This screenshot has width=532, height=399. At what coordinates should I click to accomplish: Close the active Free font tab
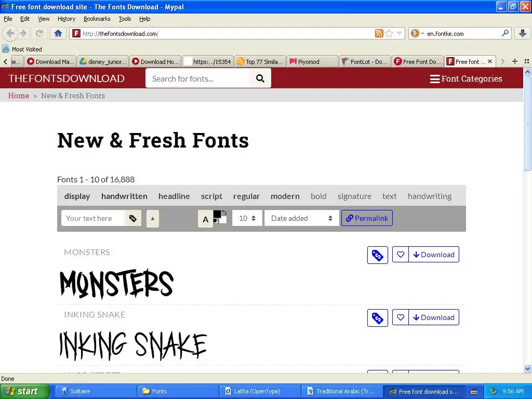point(490,61)
